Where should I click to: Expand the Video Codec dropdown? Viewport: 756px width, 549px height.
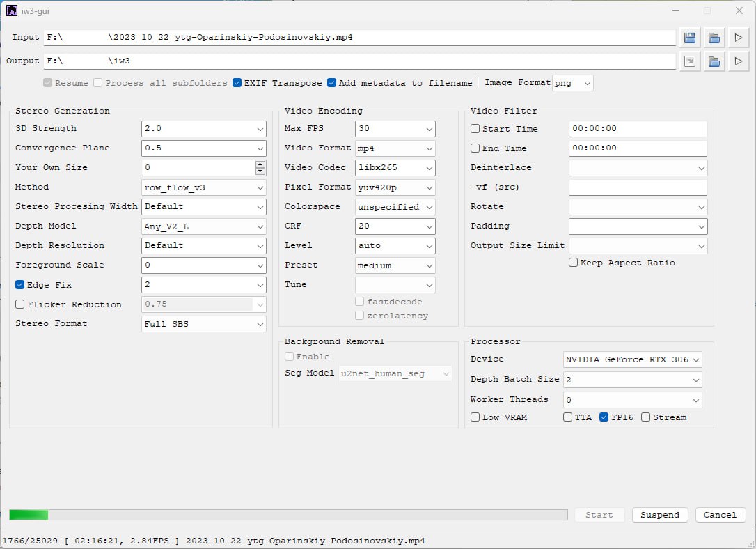[395, 168]
